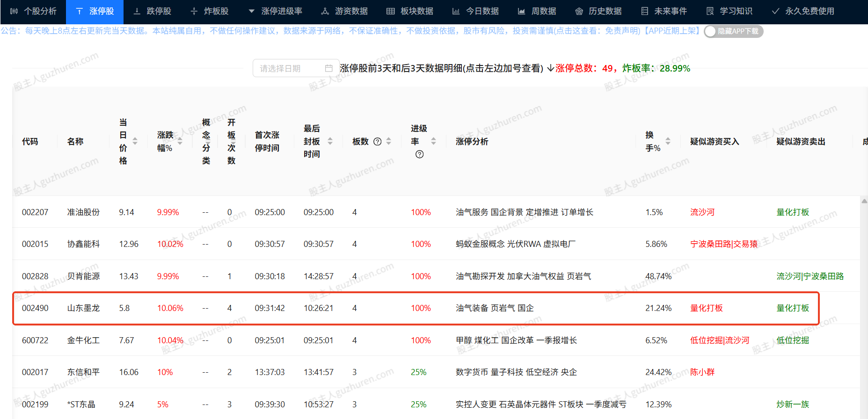Sort by 板数 column arrows
Screen dimensions: 868x419
[x=389, y=141]
